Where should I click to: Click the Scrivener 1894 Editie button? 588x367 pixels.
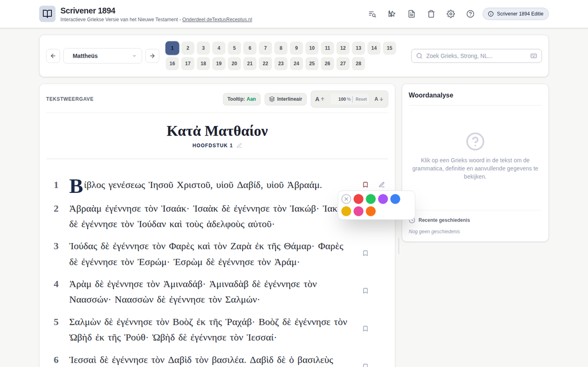(x=515, y=14)
